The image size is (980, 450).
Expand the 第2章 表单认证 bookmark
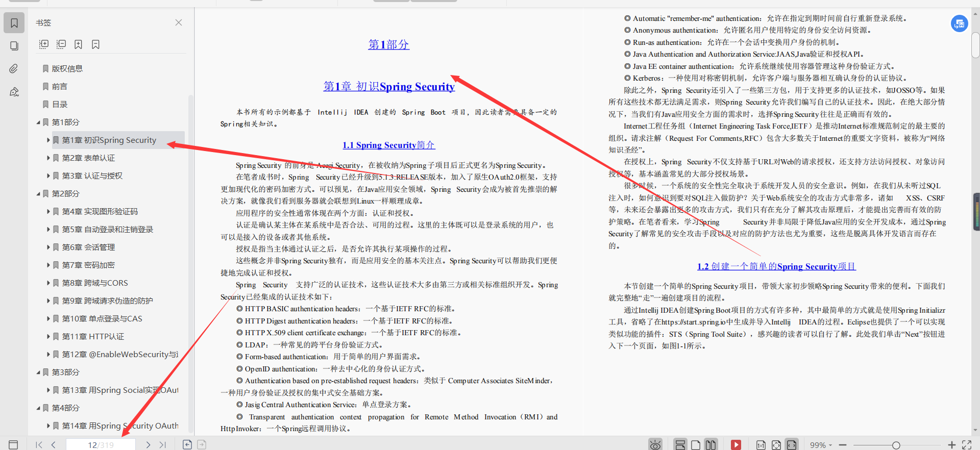click(x=48, y=158)
